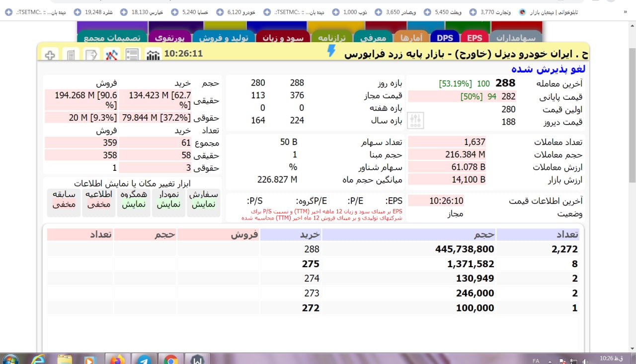Open Telegram from the taskbar
This screenshot has height=364, width=636.
pyautogui.click(x=144, y=359)
